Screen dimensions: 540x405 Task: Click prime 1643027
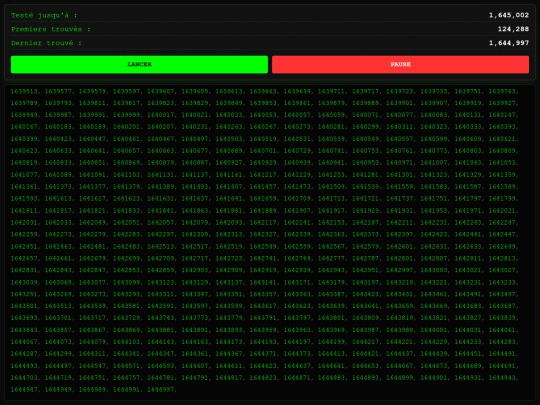click(x=502, y=270)
